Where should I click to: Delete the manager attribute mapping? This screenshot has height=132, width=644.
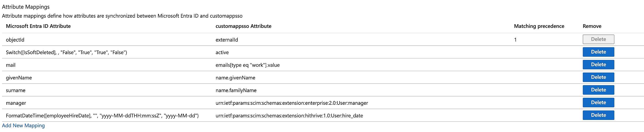[598, 102]
